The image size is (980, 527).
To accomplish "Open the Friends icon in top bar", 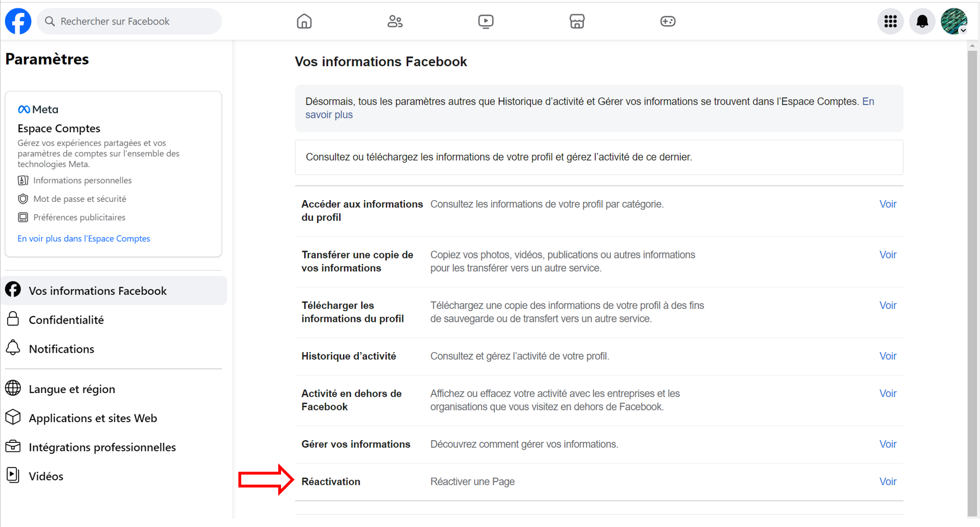I will pos(395,21).
